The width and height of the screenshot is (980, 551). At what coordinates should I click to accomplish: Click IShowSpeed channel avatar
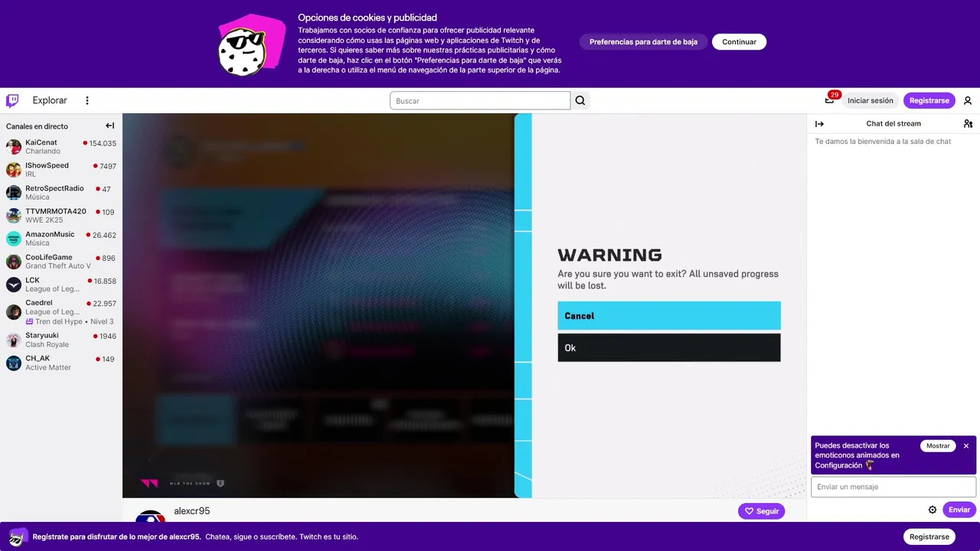click(x=14, y=170)
